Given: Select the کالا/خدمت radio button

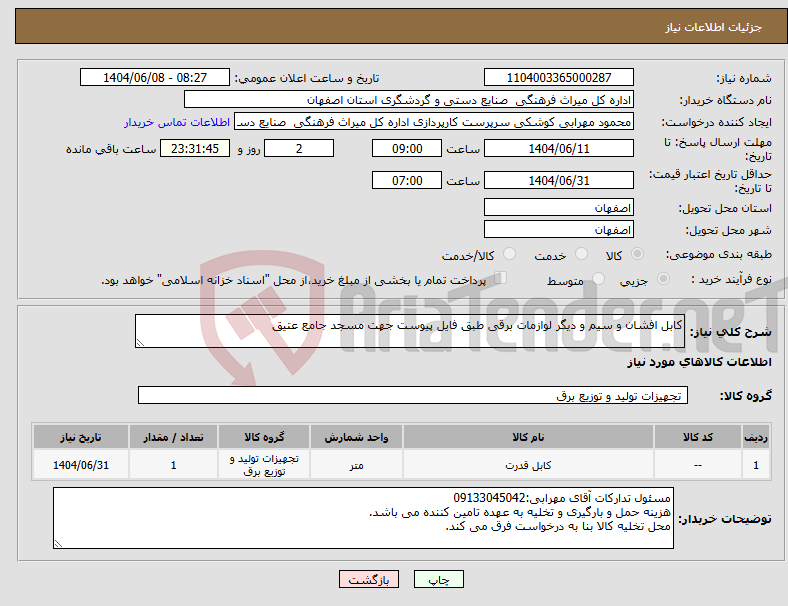Looking at the screenshot, I should (x=509, y=254).
